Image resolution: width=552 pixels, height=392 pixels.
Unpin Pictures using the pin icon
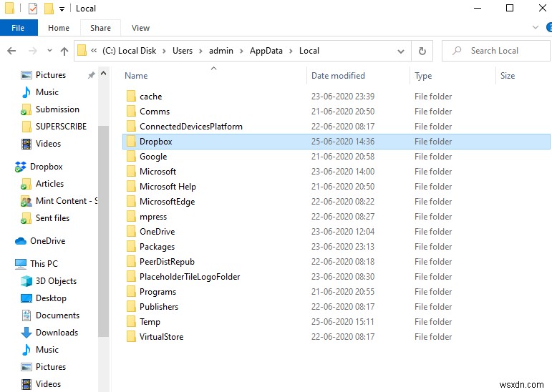click(92, 75)
